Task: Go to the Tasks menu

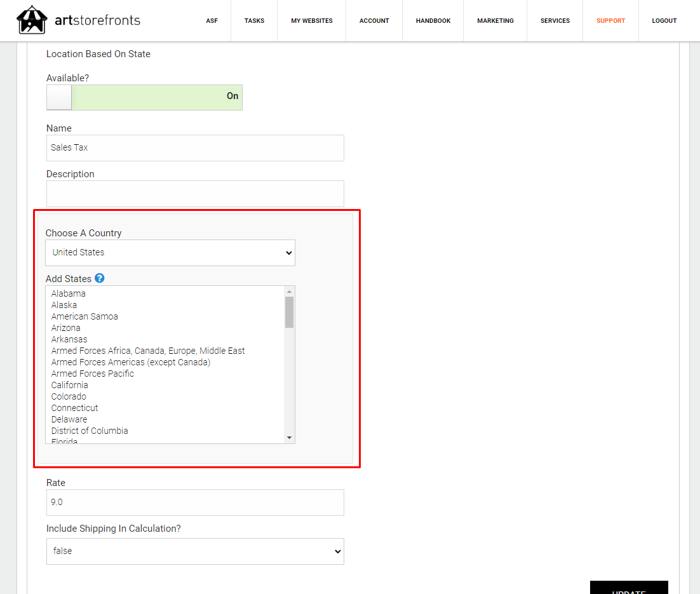Action: click(255, 20)
